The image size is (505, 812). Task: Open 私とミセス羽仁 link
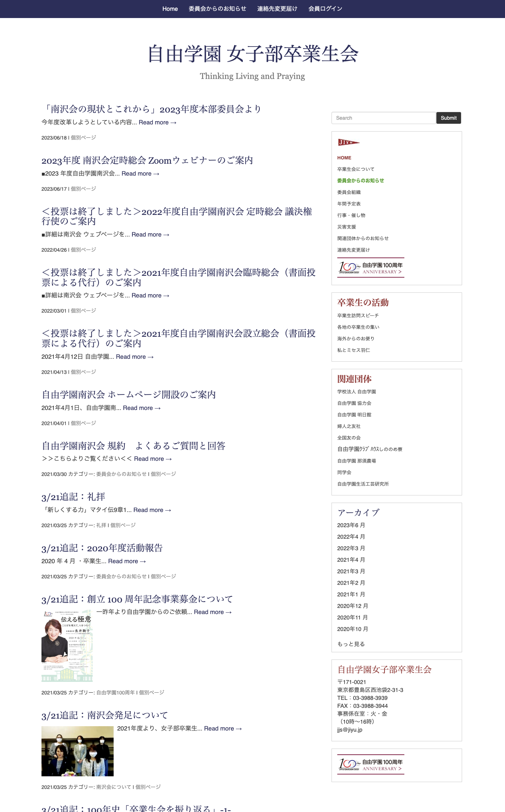pyautogui.click(x=353, y=350)
